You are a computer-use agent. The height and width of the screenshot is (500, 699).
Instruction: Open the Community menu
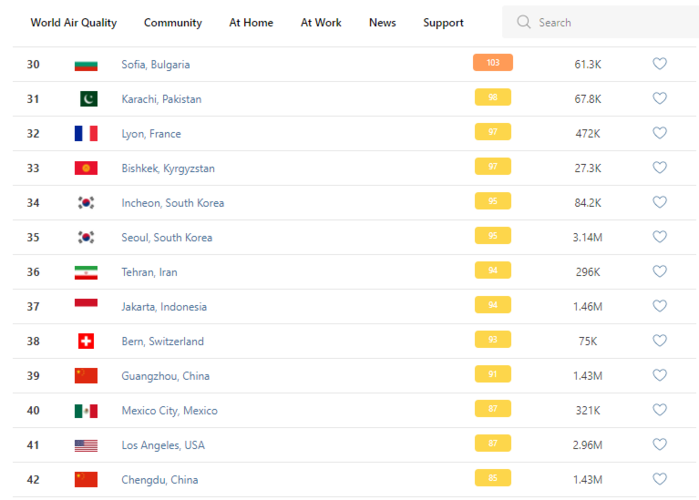(x=173, y=22)
